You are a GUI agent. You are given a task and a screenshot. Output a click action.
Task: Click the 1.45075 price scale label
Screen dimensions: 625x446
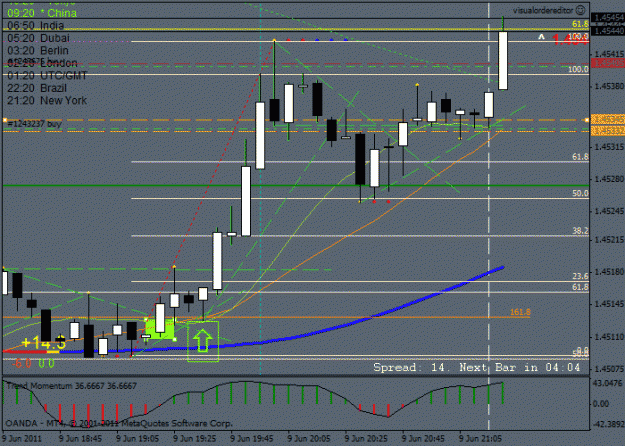[609, 369]
